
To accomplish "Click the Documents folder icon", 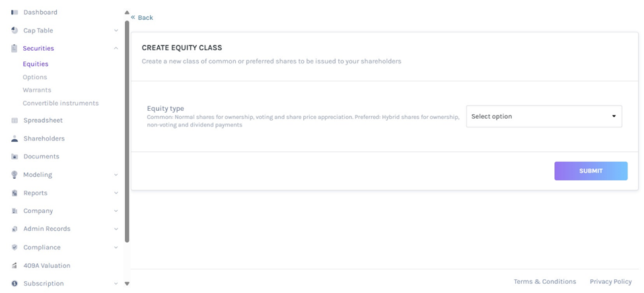I will [x=15, y=156].
